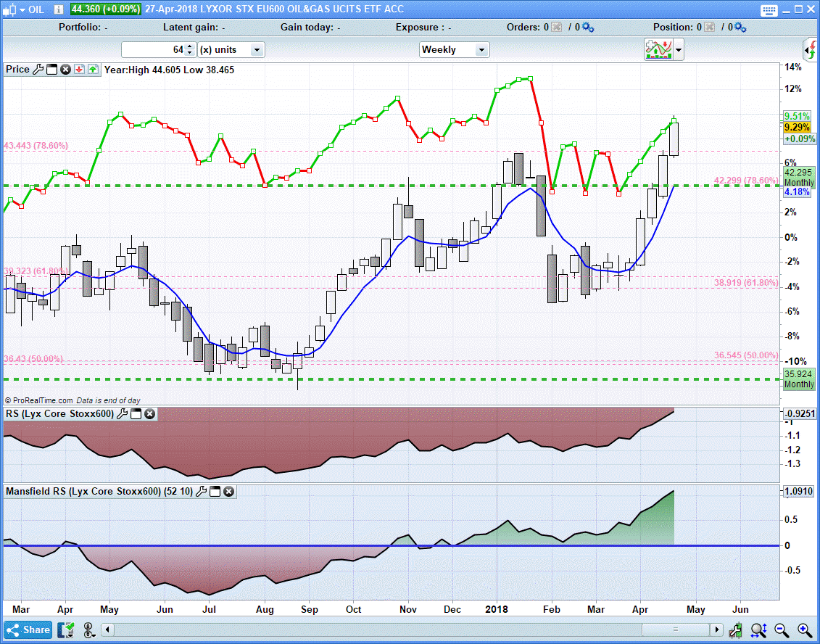Viewport: 820px width, 644px height.
Task: Click the Year:High 44.605 Low 38.465 text
Action: [x=169, y=70]
